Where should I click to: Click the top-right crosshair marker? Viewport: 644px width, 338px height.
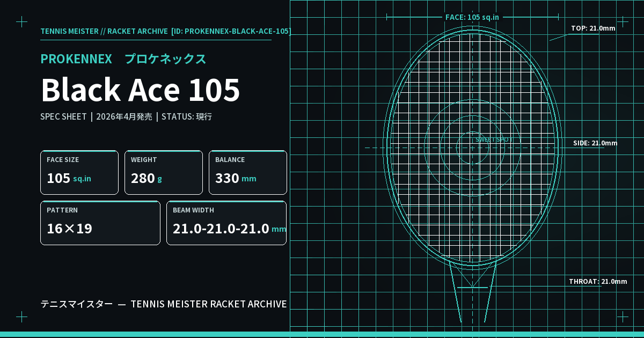623,21
